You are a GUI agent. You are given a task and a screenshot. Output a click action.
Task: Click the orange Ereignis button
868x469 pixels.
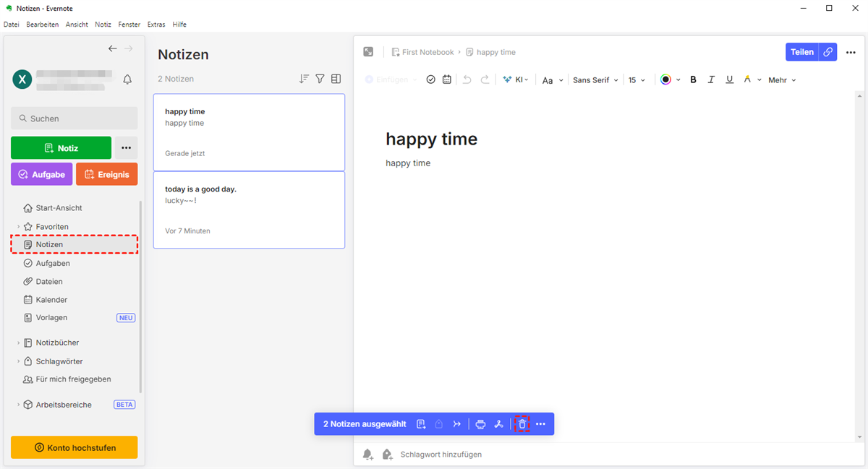[x=107, y=174]
